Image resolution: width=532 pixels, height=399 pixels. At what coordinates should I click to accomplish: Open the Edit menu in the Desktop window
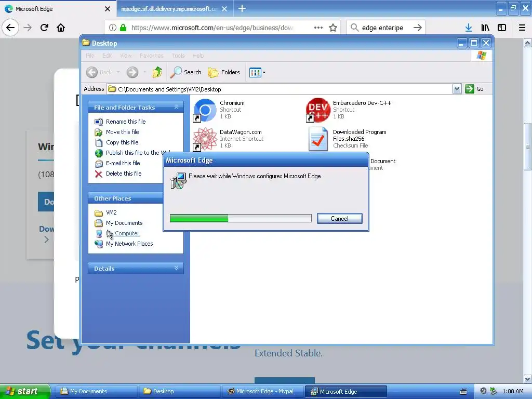(107, 56)
